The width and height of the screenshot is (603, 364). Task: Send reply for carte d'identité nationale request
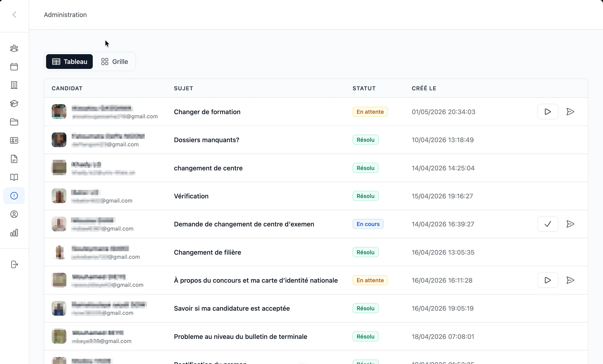pyautogui.click(x=570, y=280)
